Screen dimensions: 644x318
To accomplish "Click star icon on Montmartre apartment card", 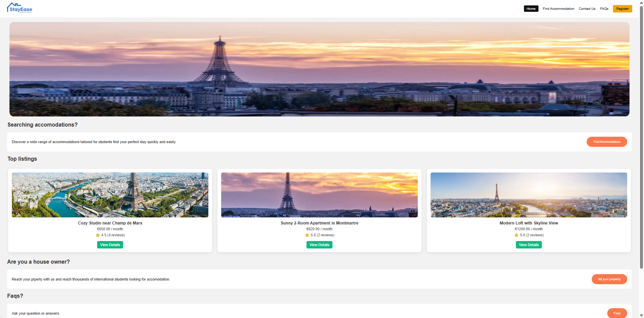I will point(307,235).
